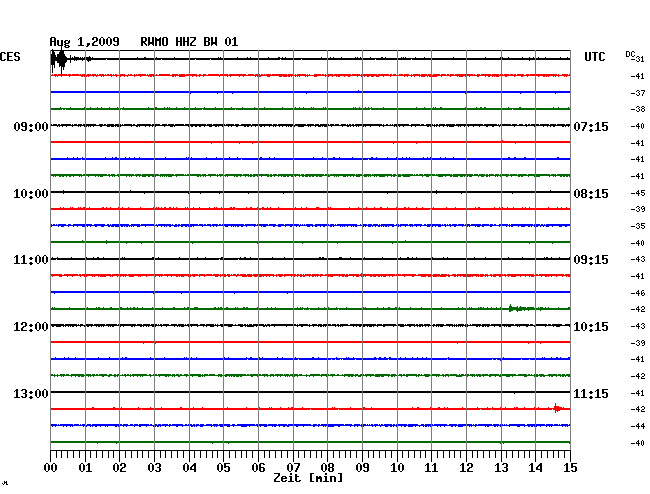Select the '13' minute axis label
The height and width of the screenshot is (494, 650).
(501, 467)
